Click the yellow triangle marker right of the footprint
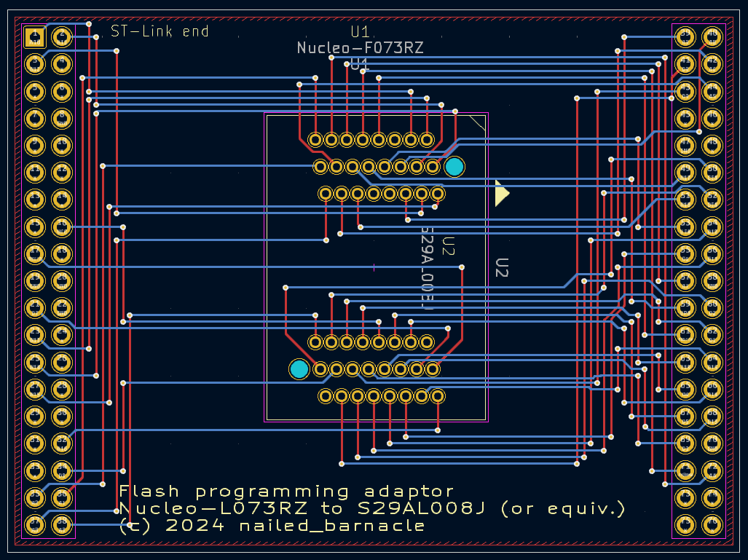748x560 pixels. pos(501,194)
